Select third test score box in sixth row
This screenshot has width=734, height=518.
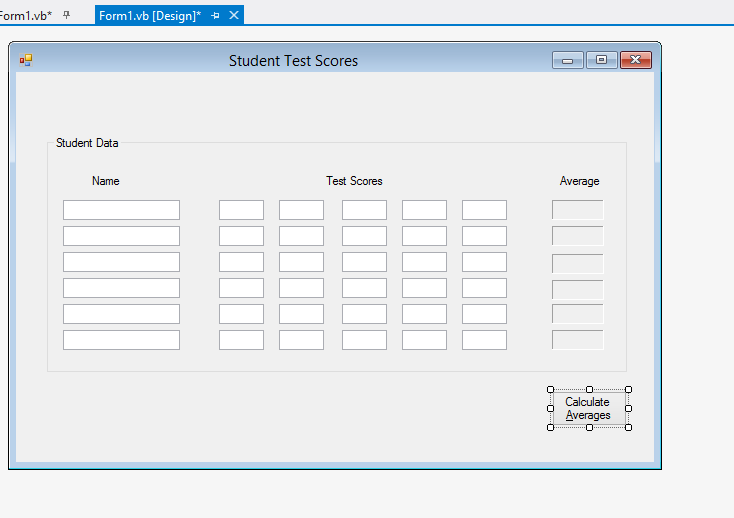[x=364, y=340]
